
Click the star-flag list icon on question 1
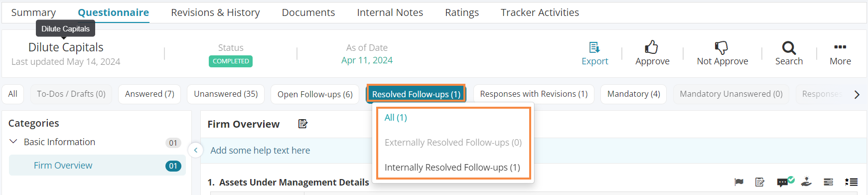pyautogui.click(x=851, y=182)
